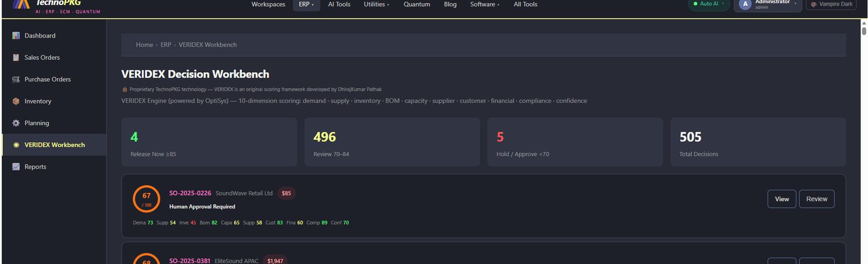Open All Tools in the top navigation
Image resolution: width=868 pixels, height=264 pixels.
click(x=525, y=5)
